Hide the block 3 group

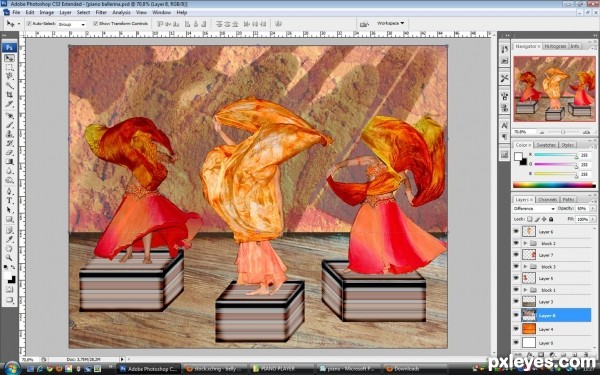[x=516, y=267]
